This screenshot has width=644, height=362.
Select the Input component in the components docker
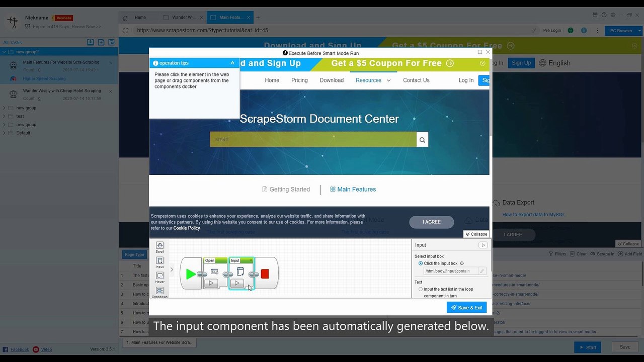[159, 262]
